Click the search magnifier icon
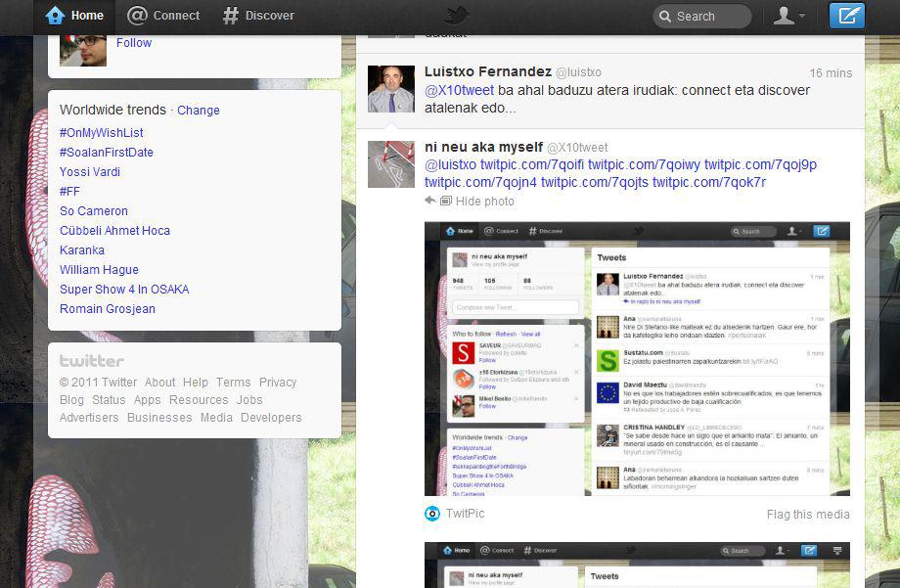The image size is (900, 588). coord(665,17)
